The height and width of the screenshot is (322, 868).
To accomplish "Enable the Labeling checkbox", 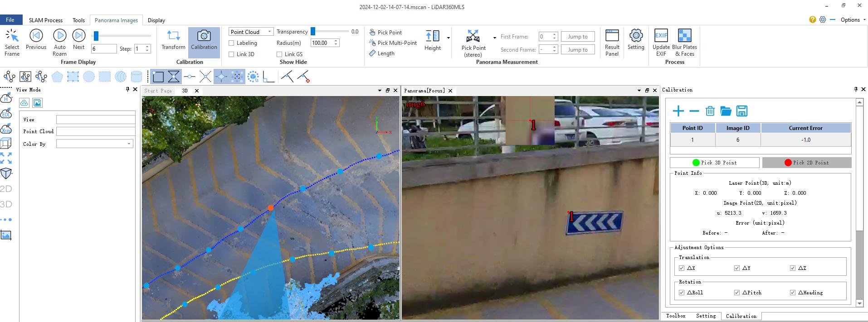I will (x=232, y=43).
